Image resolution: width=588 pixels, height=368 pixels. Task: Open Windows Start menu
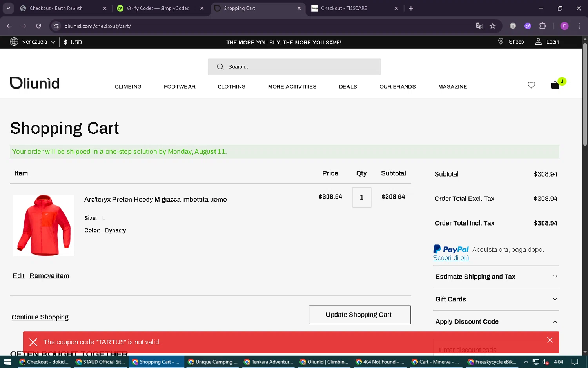click(7, 362)
